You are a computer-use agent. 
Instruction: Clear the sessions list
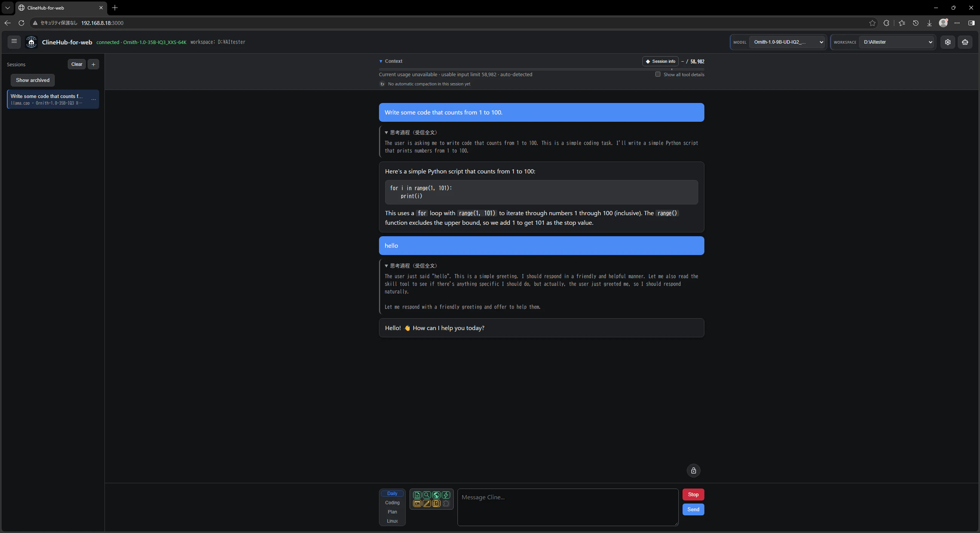[x=77, y=64]
